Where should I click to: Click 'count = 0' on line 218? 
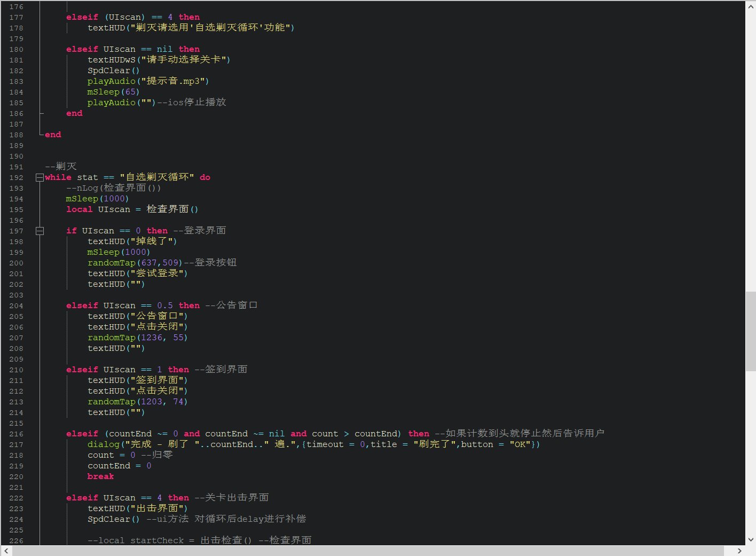tap(112, 455)
